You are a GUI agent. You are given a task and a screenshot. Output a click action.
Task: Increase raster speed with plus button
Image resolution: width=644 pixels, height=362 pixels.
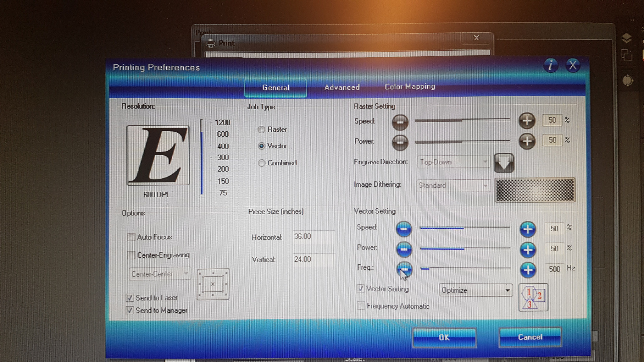(527, 120)
